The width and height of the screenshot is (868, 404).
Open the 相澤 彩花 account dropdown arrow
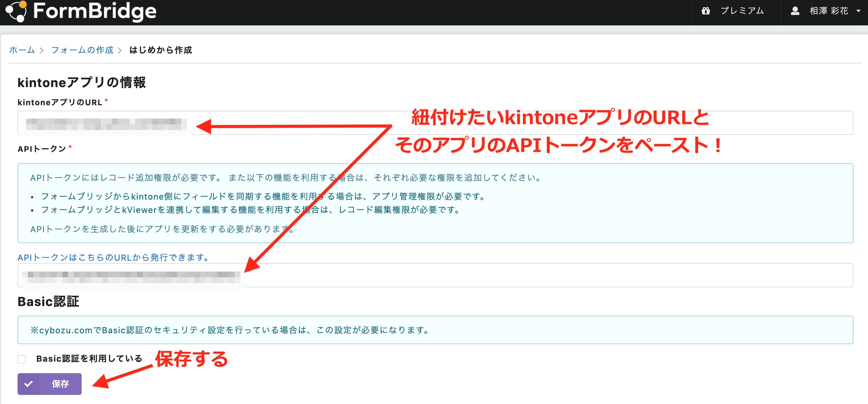[858, 11]
